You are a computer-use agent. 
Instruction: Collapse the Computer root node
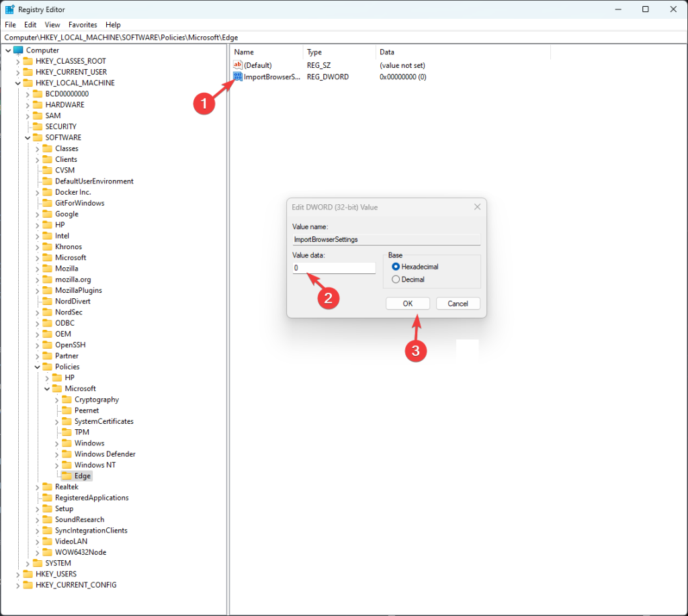[8, 50]
